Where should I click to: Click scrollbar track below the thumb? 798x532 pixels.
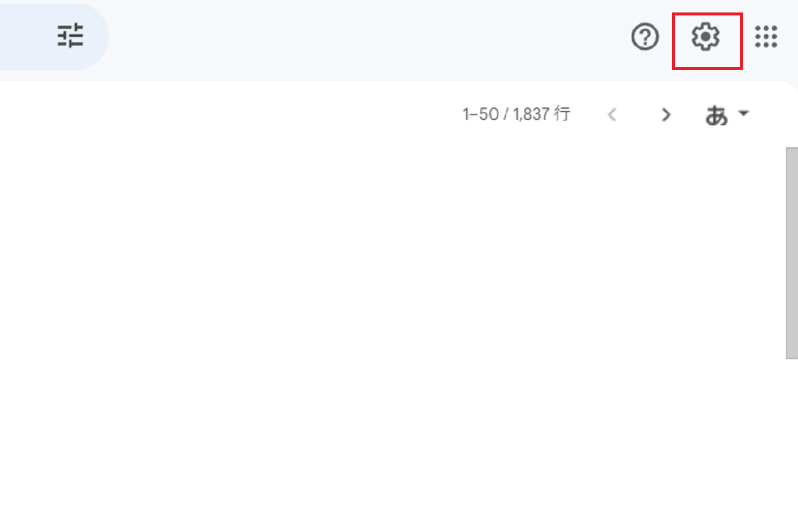click(791, 445)
